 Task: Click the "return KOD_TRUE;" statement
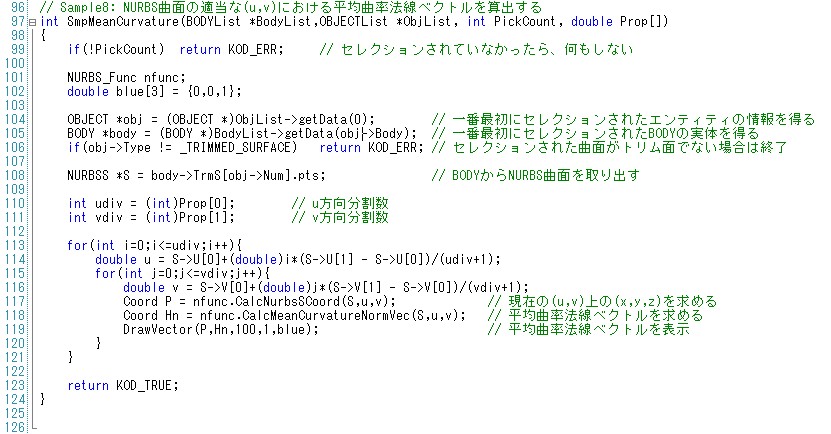[x=123, y=385]
